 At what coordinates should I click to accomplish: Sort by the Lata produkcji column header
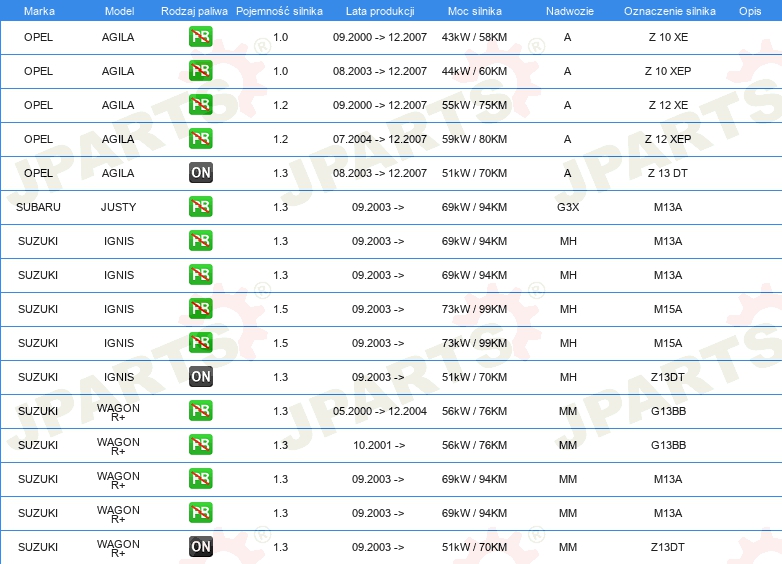click(380, 10)
